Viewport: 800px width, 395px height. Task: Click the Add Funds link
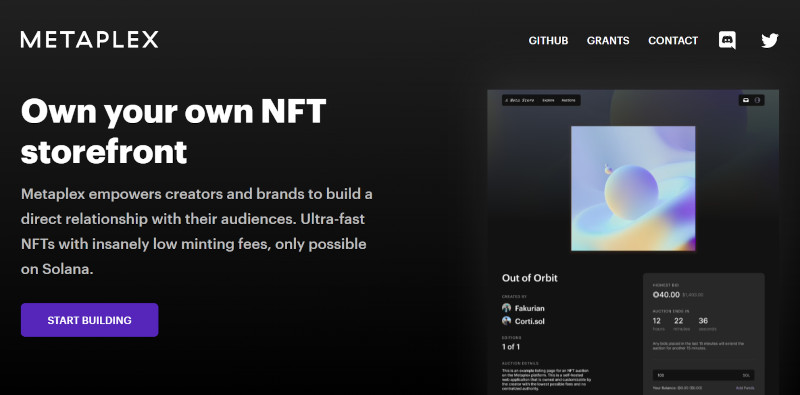coord(745,388)
